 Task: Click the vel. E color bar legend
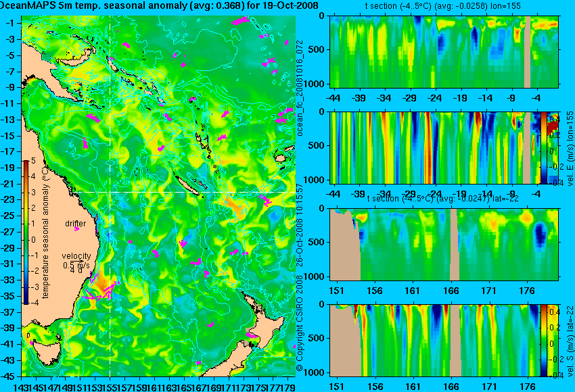click(x=544, y=148)
